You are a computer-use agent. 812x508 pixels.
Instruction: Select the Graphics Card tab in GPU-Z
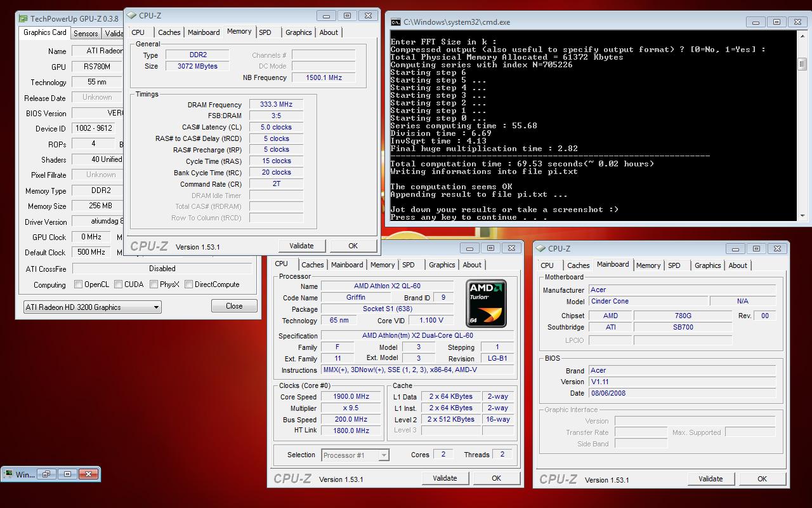tap(45, 32)
